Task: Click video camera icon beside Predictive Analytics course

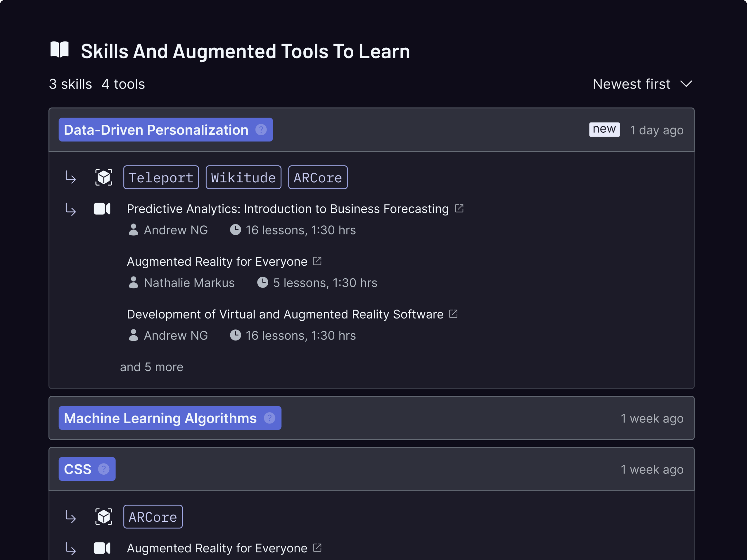Action: pos(102,209)
